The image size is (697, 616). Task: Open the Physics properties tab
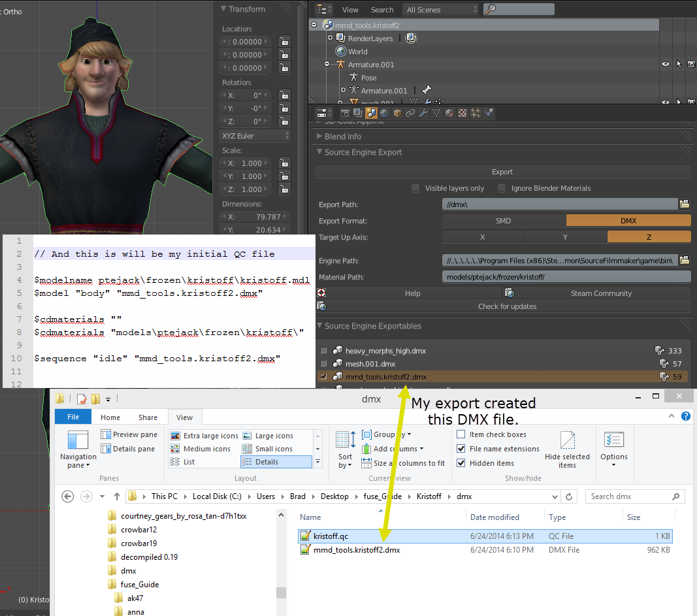[489, 113]
